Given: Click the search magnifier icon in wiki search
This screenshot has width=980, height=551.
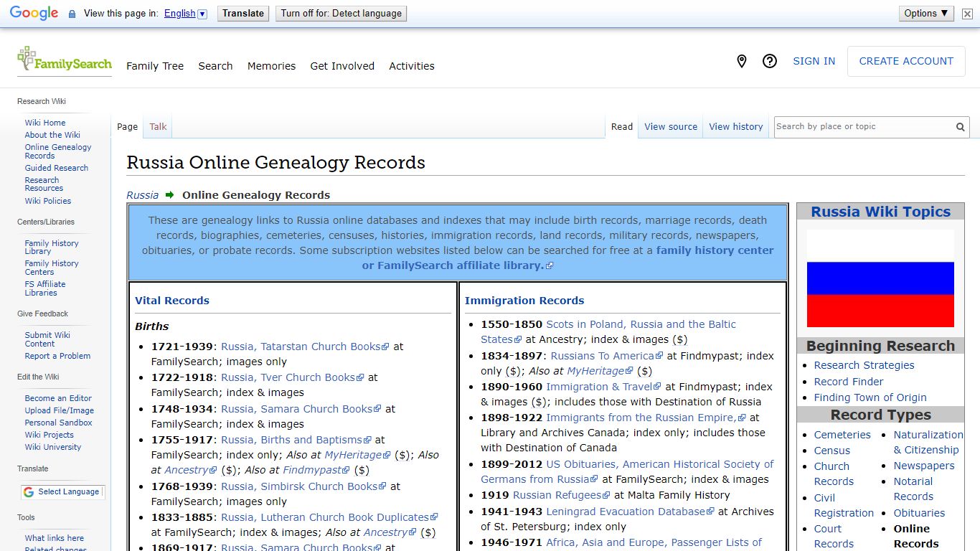Looking at the screenshot, I should 960,127.
